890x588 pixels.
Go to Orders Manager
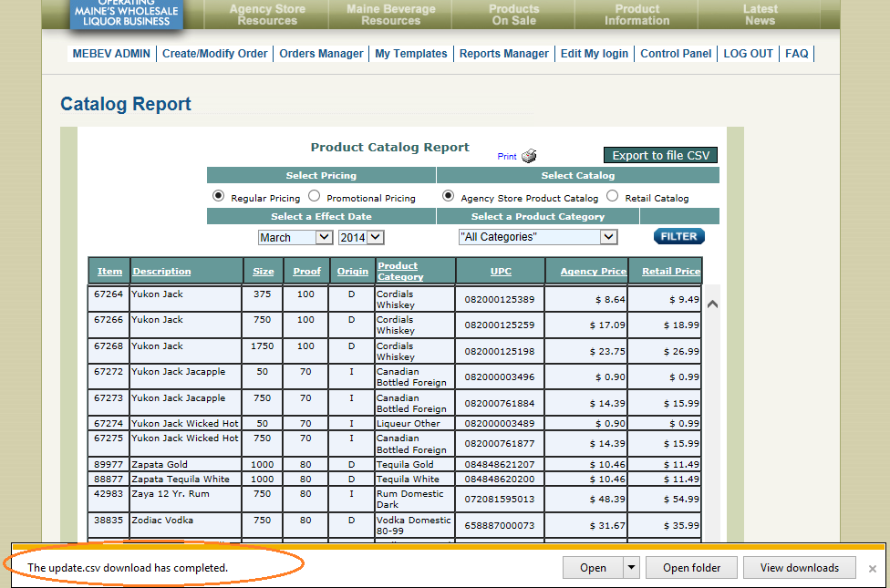pyautogui.click(x=321, y=54)
